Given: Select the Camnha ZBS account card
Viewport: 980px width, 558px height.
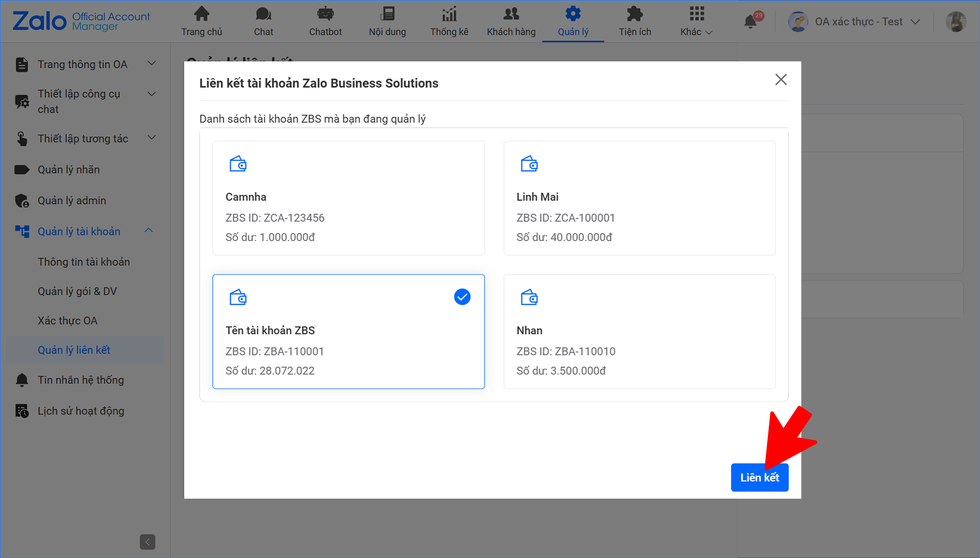Looking at the screenshot, I should [x=348, y=198].
